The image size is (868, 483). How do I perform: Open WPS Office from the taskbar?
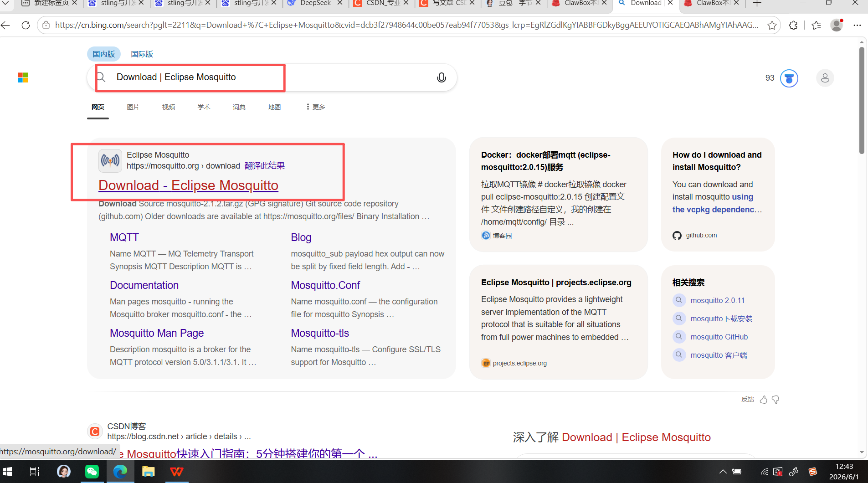click(x=177, y=472)
